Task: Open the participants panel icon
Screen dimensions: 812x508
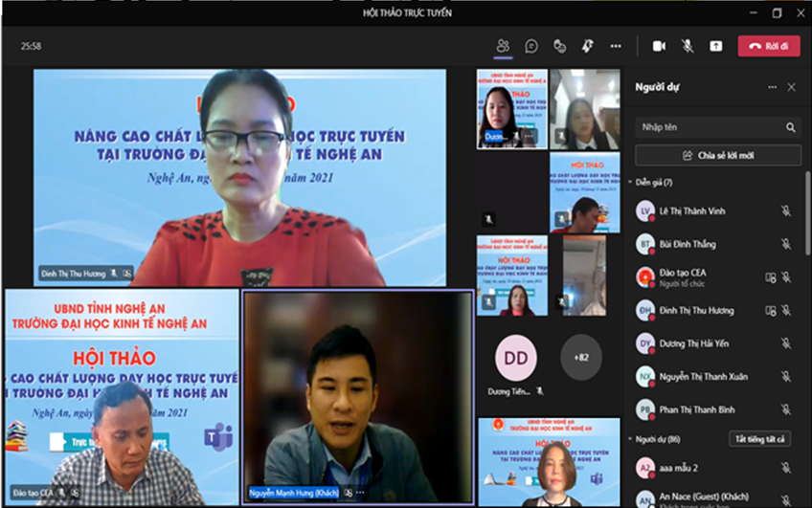Action: pos(503,46)
